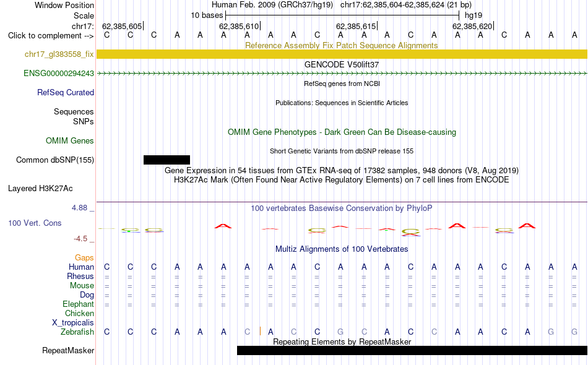This screenshot has width=588, height=365.
Task: Click the chr17_gl383558_fix yellow alignment bar
Action: click(x=342, y=54)
